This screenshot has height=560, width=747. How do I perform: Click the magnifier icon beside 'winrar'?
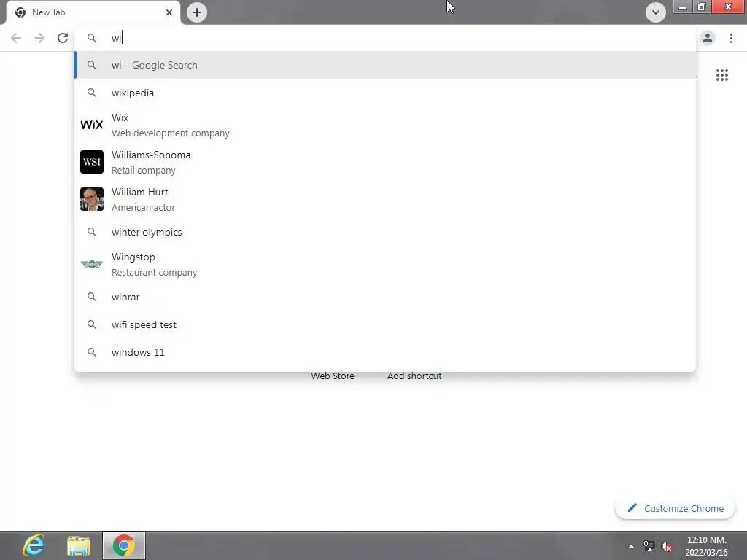91,296
